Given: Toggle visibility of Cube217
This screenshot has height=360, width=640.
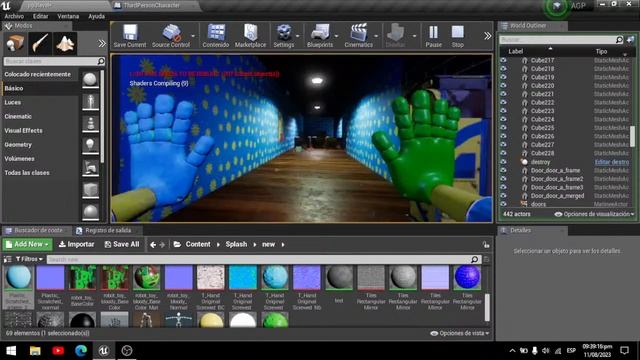Looking at the screenshot, I should click(x=503, y=60).
